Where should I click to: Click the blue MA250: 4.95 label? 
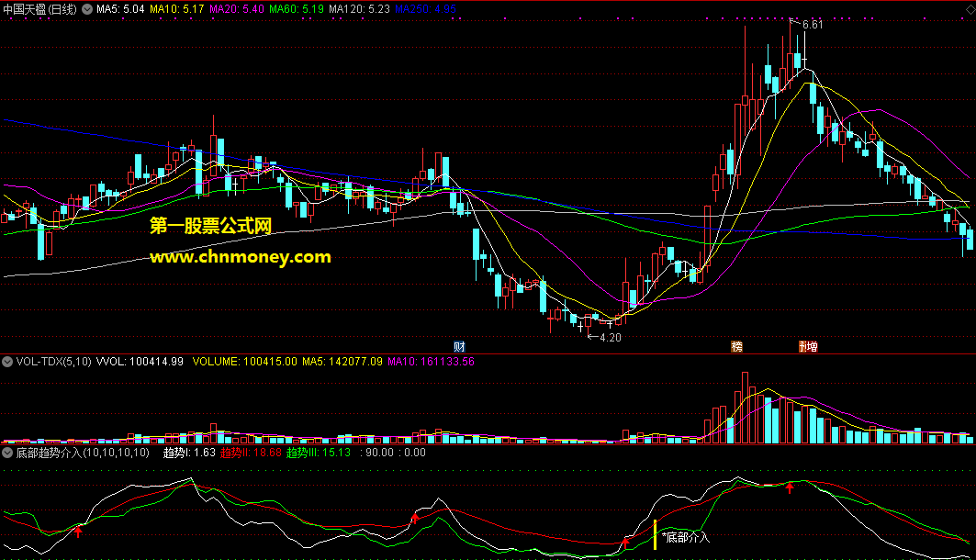coord(425,9)
